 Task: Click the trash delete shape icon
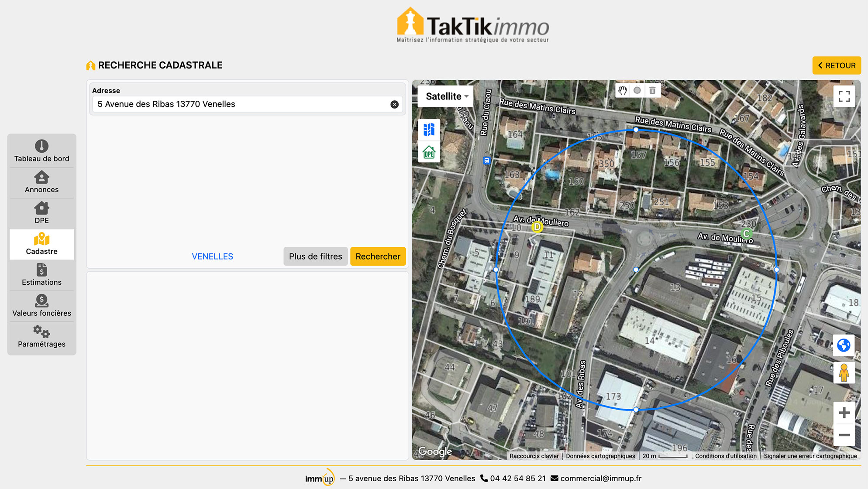tap(652, 91)
